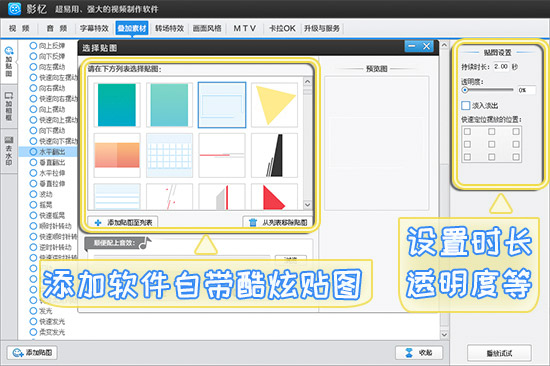Check the top-left quick position box
Screen dimensions: 550x366
pos(467,132)
